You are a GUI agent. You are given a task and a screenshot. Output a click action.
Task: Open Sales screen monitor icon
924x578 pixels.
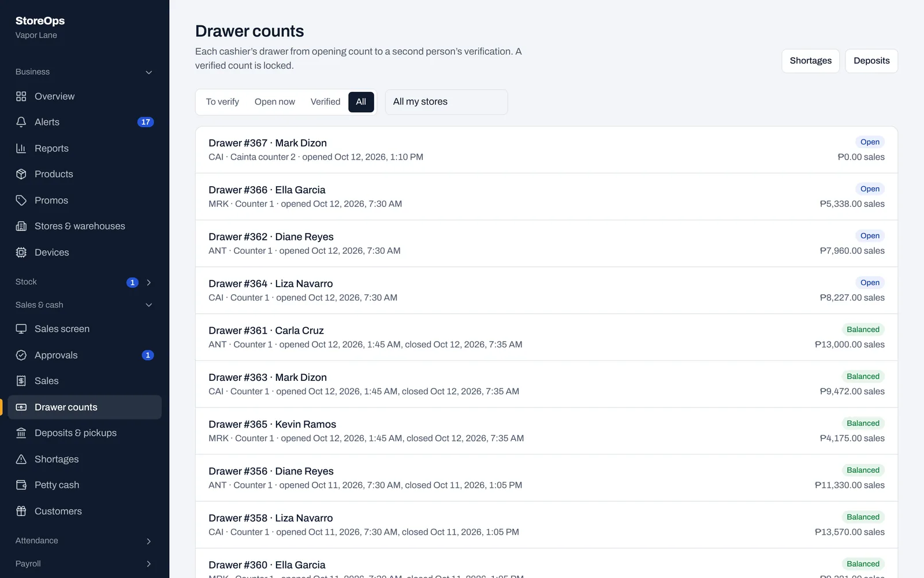tap(21, 329)
